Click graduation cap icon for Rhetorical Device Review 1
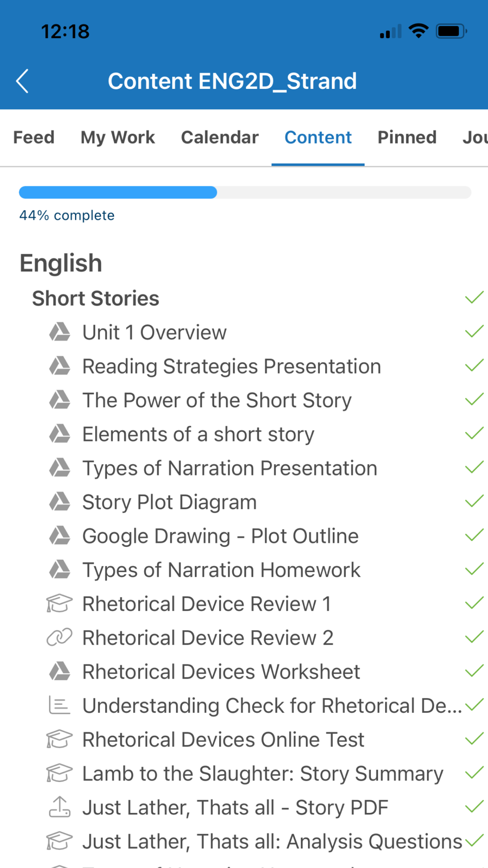 60,604
